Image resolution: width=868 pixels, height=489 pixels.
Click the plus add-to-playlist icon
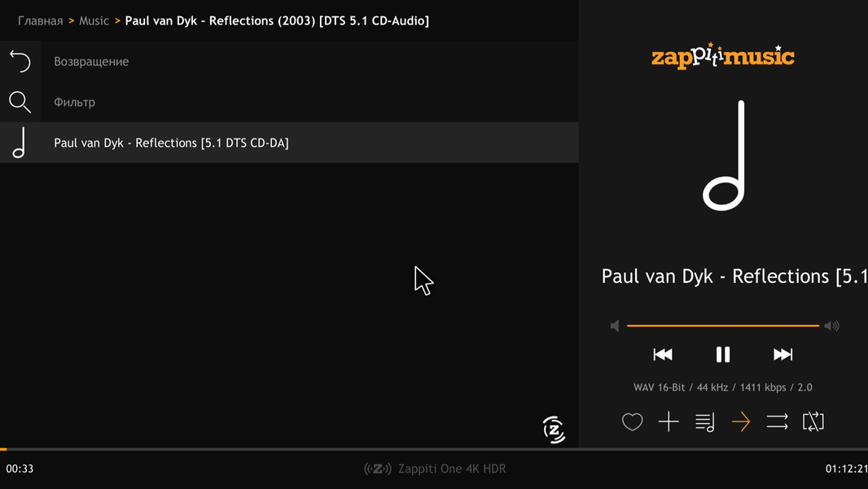pyautogui.click(x=669, y=421)
